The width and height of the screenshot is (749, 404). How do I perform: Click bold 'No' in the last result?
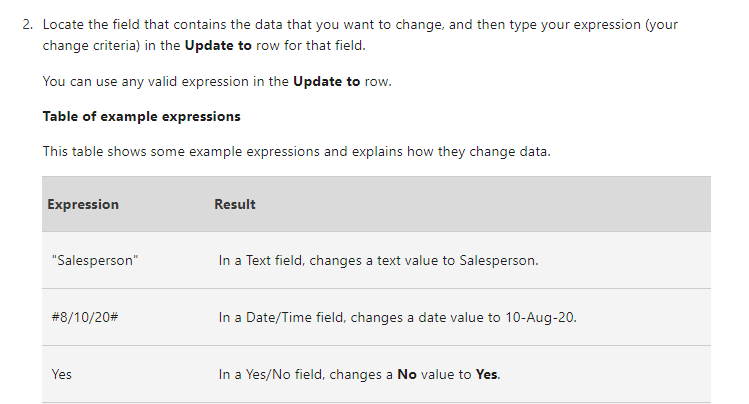click(x=407, y=374)
